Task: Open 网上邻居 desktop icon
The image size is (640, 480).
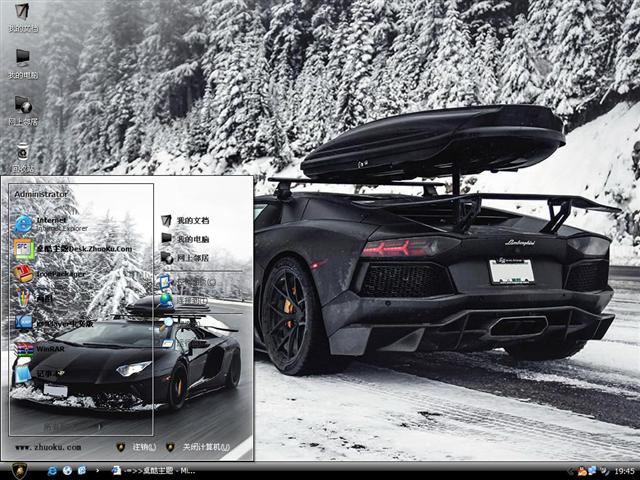Action: pyautogui.click(x=23, y=111)
